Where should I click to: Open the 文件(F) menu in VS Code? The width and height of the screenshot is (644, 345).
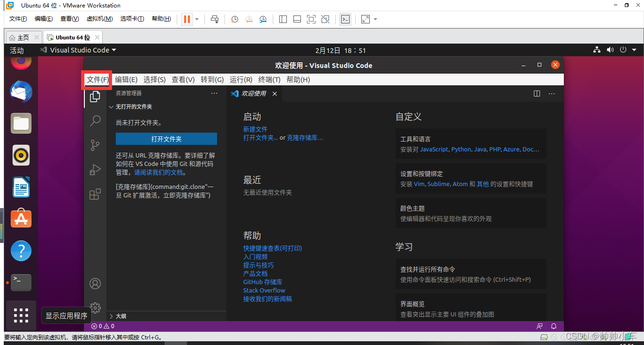[x=97, y=80]
